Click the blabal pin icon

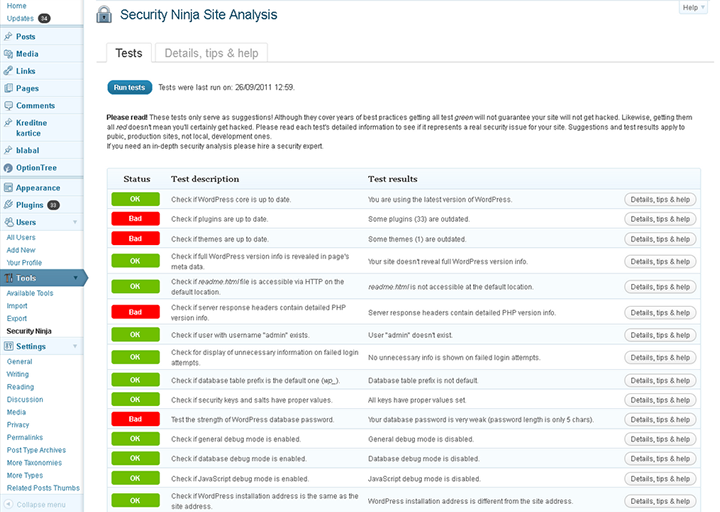coord(8,150)
